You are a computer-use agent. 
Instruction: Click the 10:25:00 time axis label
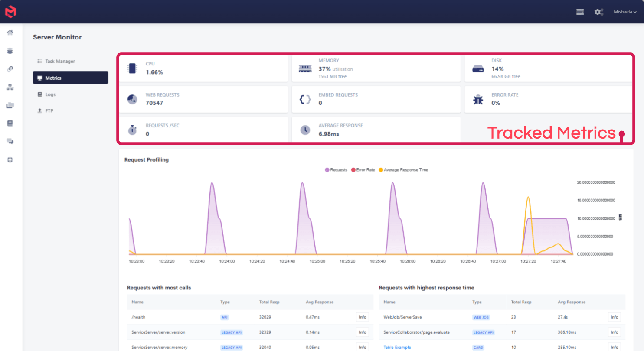pos(317,261)
